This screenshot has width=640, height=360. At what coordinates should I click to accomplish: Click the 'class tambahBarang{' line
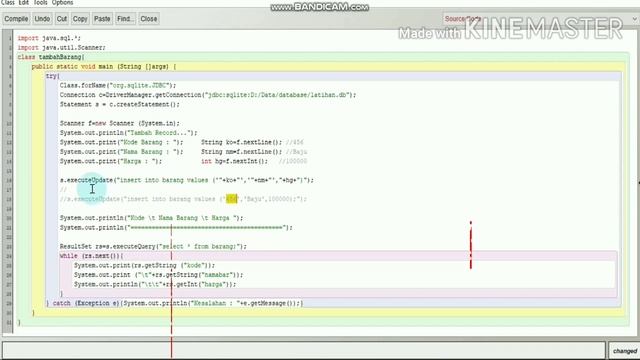(51, 57)
